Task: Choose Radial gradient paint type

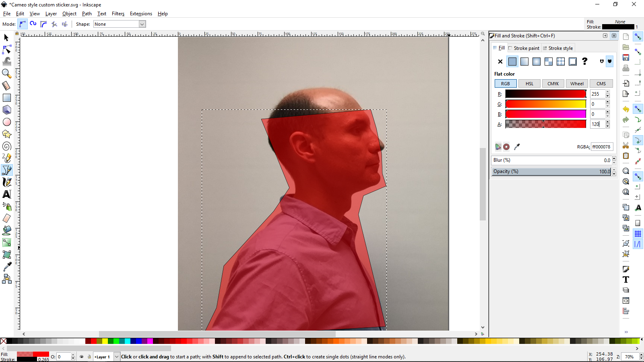Action: click(x=537, y=62)
